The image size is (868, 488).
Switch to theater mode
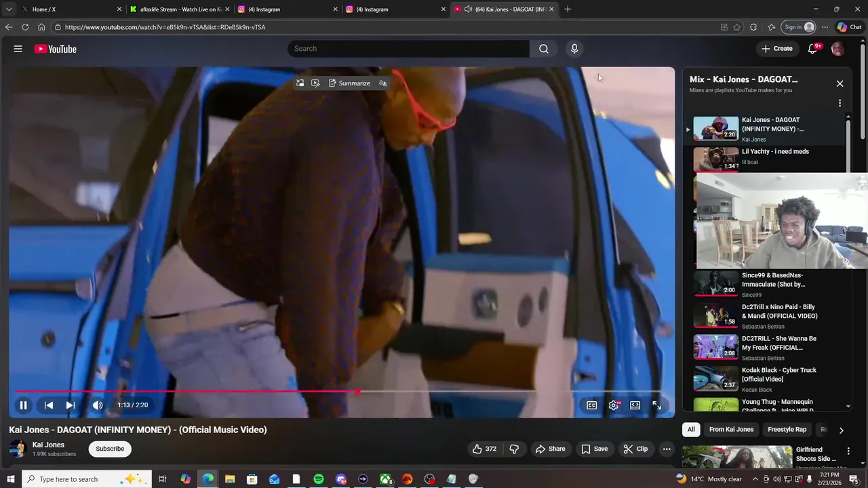635,405
